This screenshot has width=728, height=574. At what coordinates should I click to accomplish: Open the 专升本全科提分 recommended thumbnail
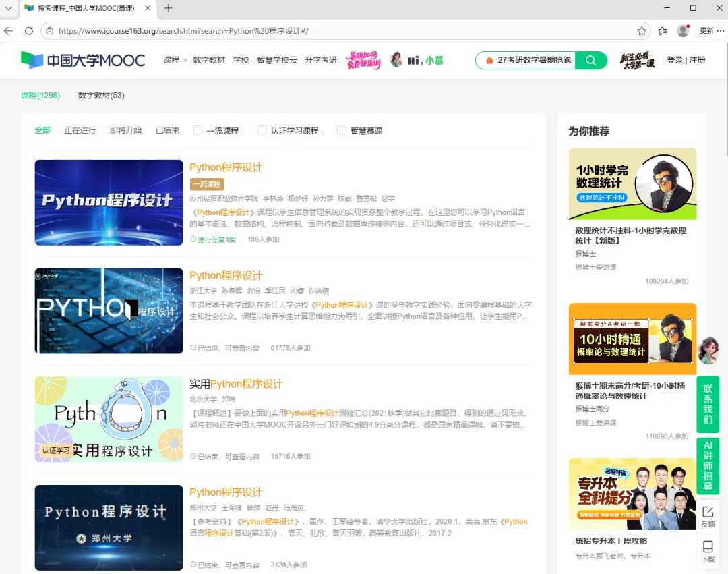(632, 494)
